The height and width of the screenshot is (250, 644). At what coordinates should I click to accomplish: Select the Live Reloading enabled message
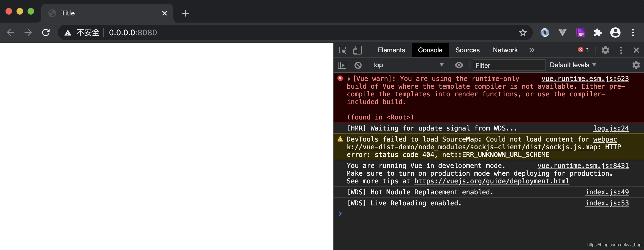pyautogui.click(x=404, y=203)
